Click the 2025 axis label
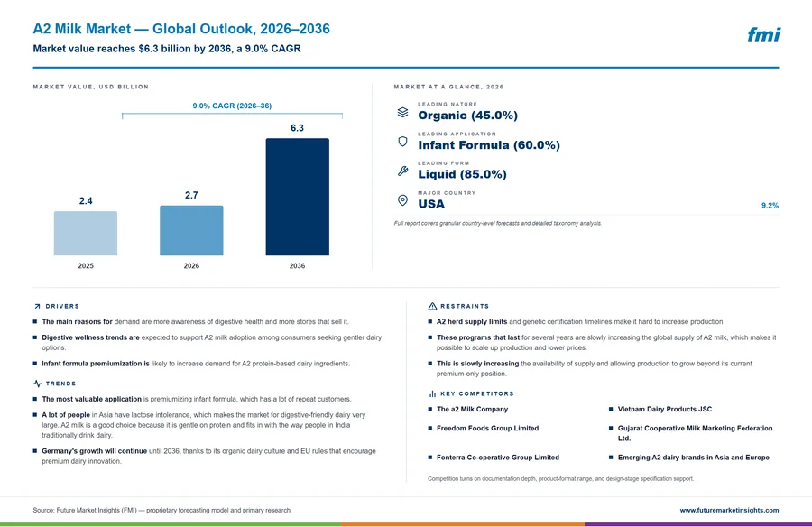Image resolution: width=812 pixels, height=527 pixels. [86, 266]
